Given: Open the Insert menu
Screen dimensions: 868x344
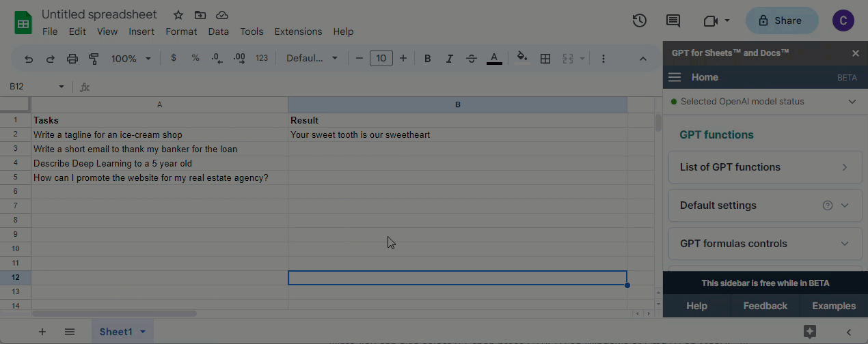Looking at the screenshot, I should pos(141,31).
